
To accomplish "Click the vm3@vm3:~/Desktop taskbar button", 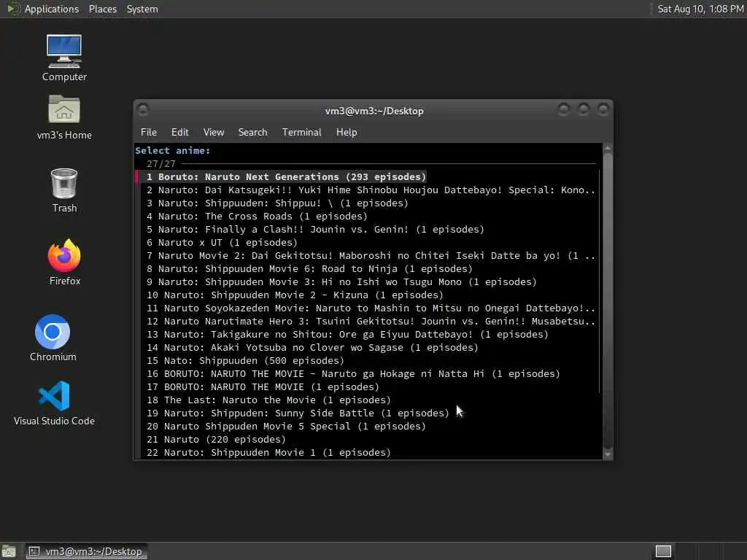I will [86, 551].
